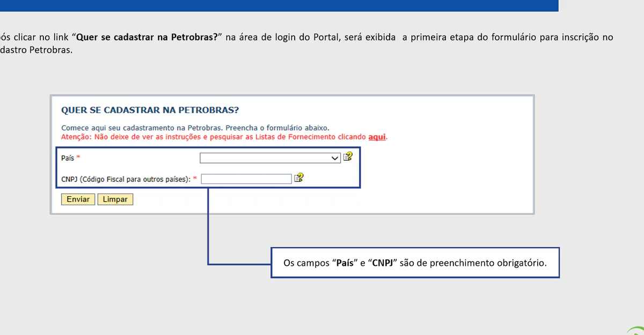Viewport: 644px width, 335px height.
Task: Click the CNPJ text input field
Action: click(246, 179)
